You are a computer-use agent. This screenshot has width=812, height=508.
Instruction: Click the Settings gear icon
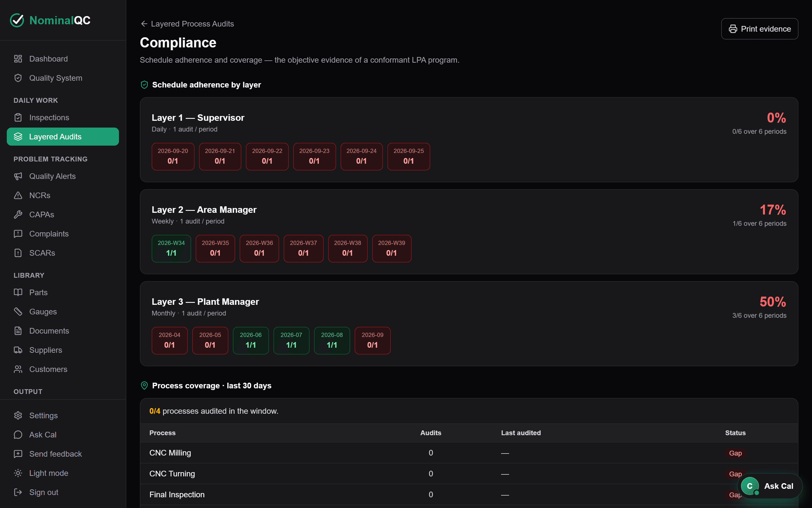[x=18, y=416]
